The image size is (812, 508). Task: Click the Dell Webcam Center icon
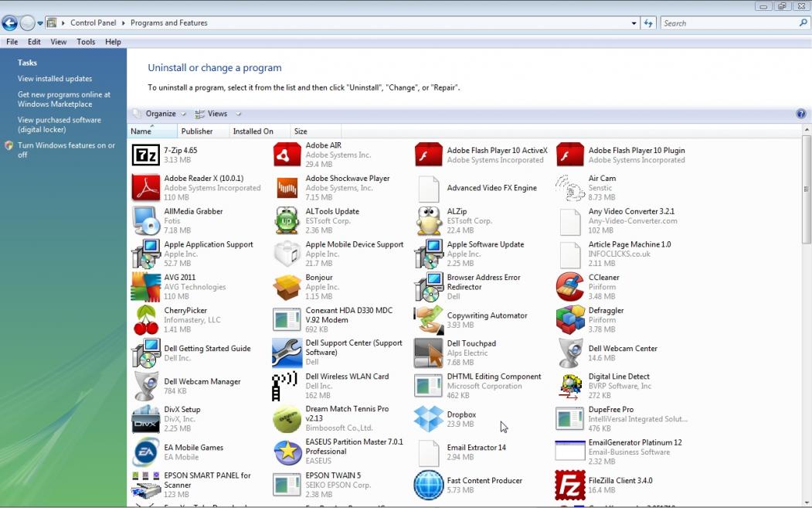[x=570, y=353]
